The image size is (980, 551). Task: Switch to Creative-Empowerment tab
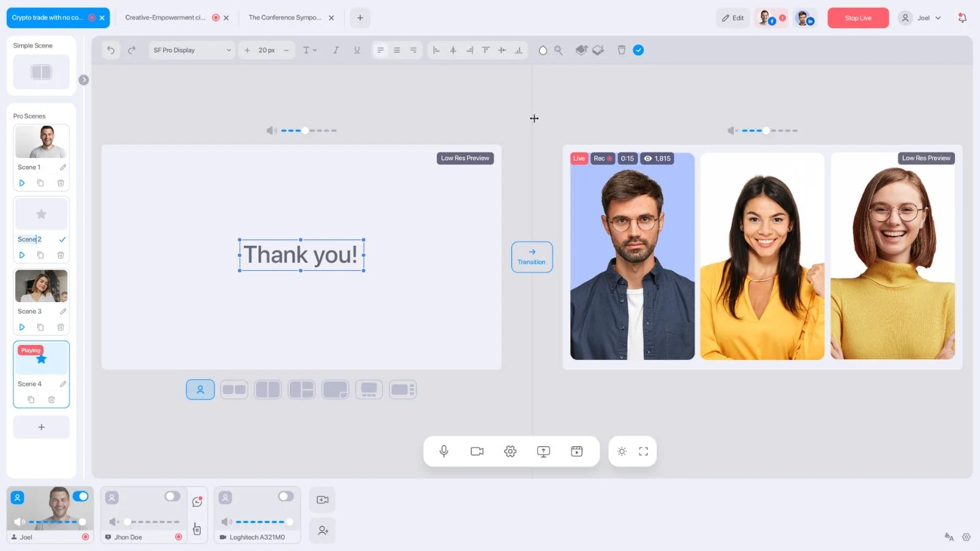coord(165,18)
